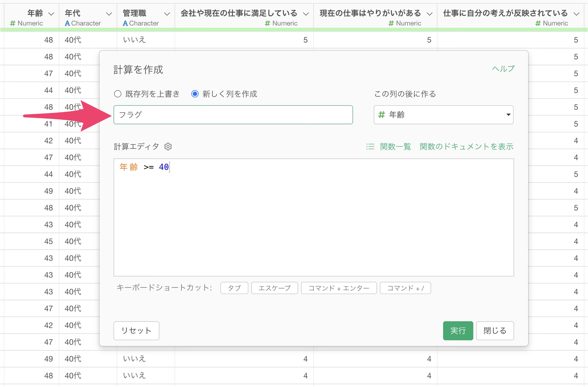Expand the 管理職 column header menu
Viewport: 588px width, 387px height.
tap(167, 14)
